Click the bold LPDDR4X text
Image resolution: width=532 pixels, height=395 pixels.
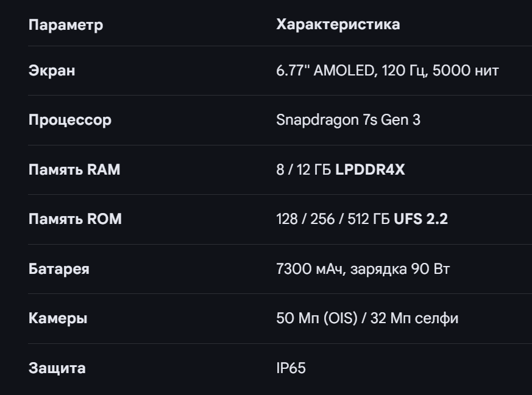coord(370,170)
